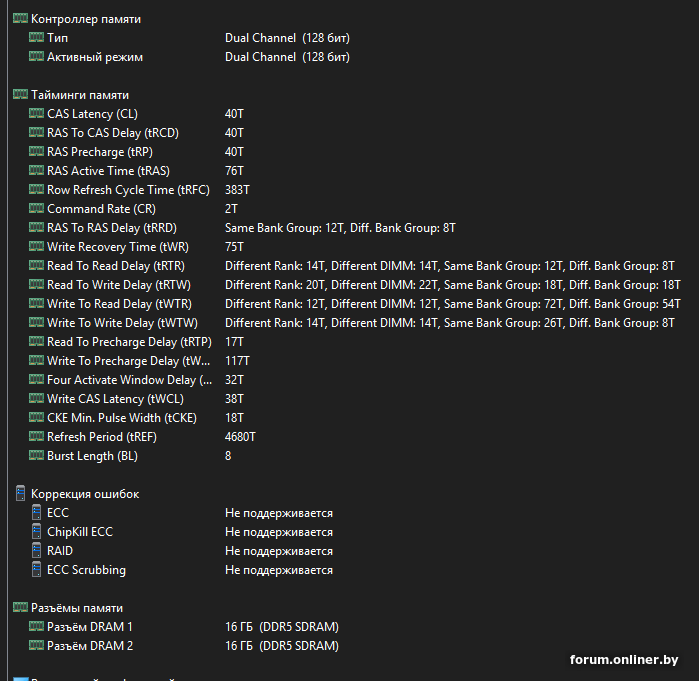Click the icon next to RAID row
The width and height of the screenshot is (699, 681).
[x=37, y=550]
